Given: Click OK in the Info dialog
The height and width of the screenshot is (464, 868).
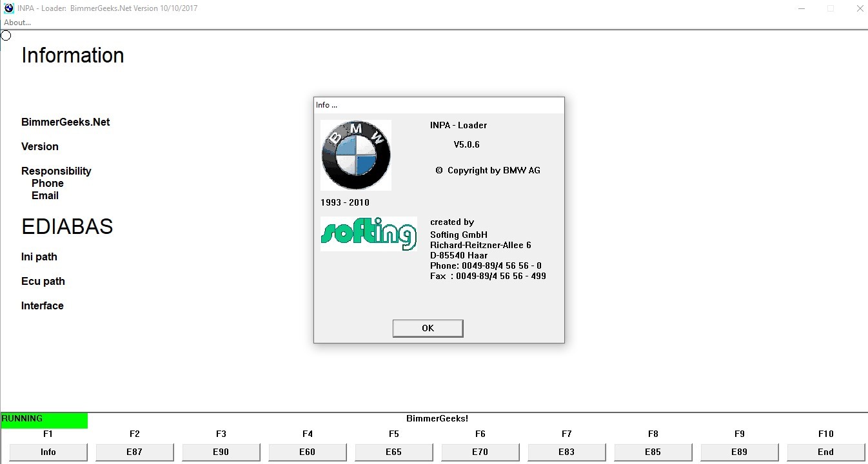Looking at the screenshot, I should click(x=428, y=328).
